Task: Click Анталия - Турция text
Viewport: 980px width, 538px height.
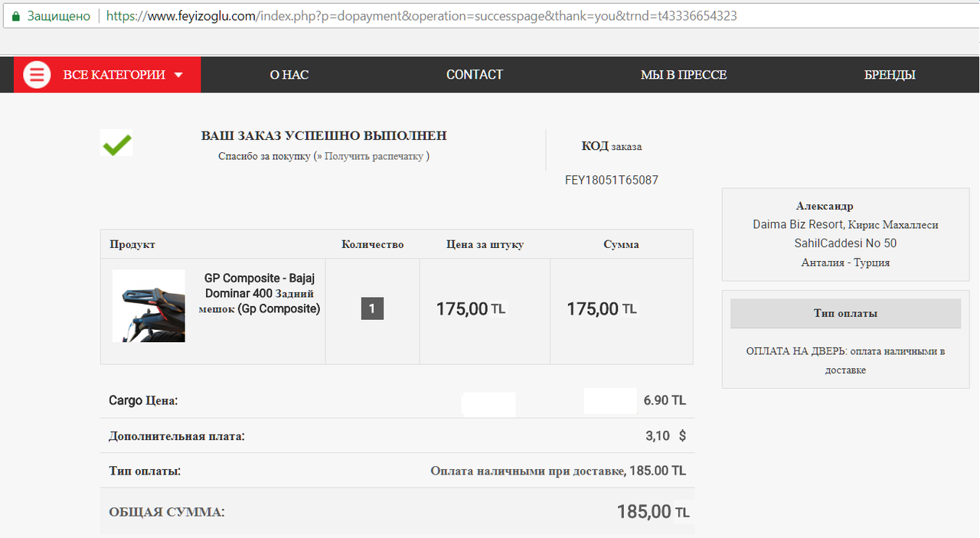Action: click(x=845, y=262)
